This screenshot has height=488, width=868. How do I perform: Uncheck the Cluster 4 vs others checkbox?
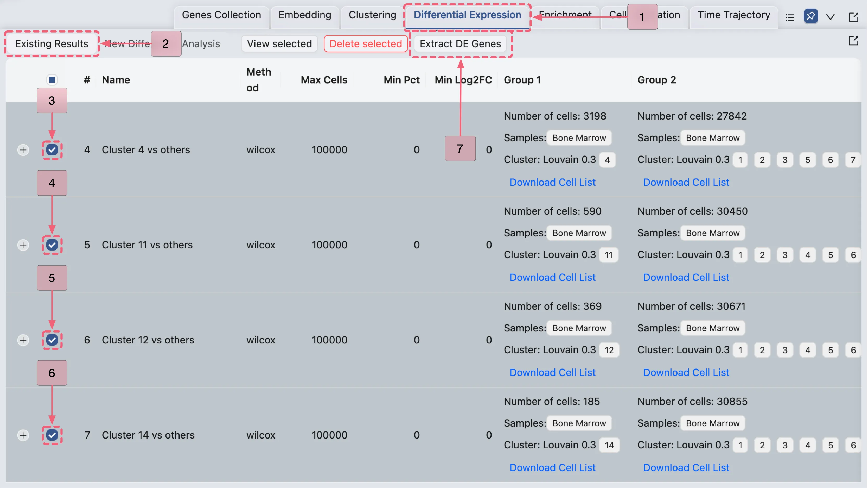[52, 150]
